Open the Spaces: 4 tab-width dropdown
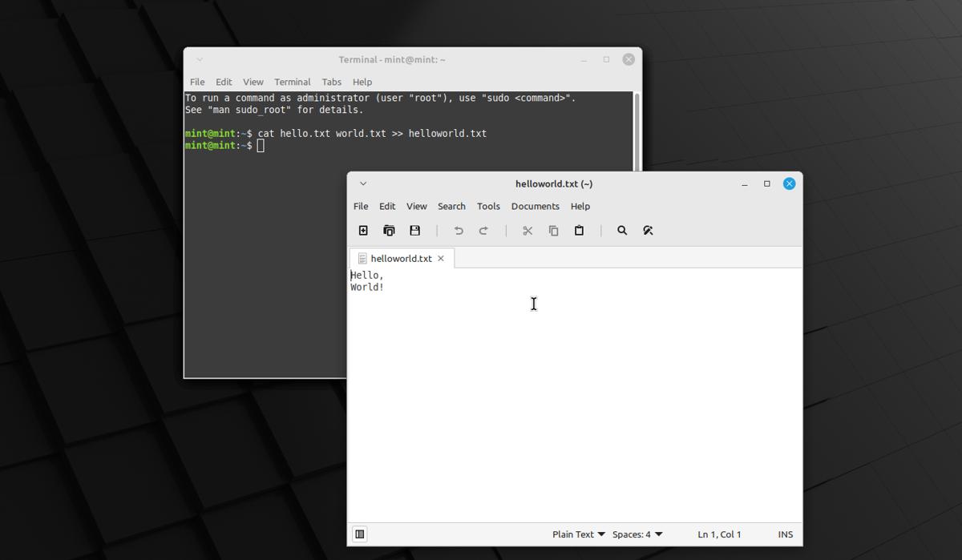The width and height of the screenshot is (962, 560). click(637, 534)
